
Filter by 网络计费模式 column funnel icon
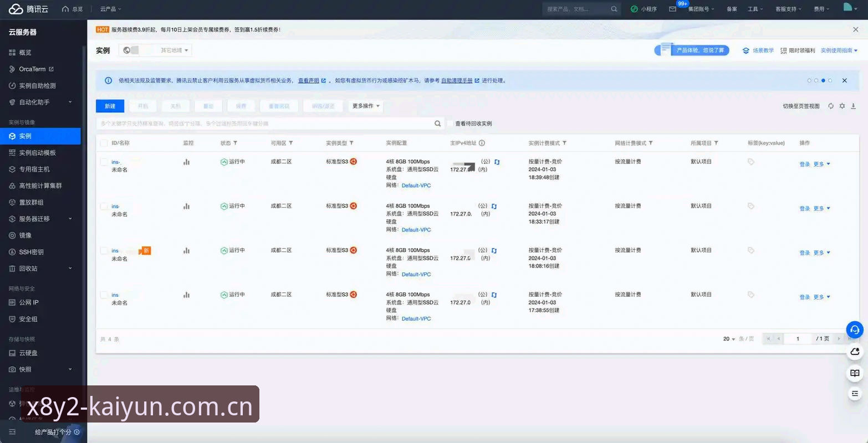coord(651,143)
